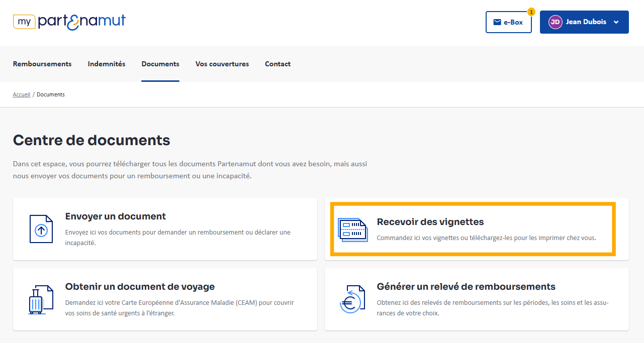This screenshot has height=343, width=644.
Task: Open the Contact page
Action: [x=278, y=64]
